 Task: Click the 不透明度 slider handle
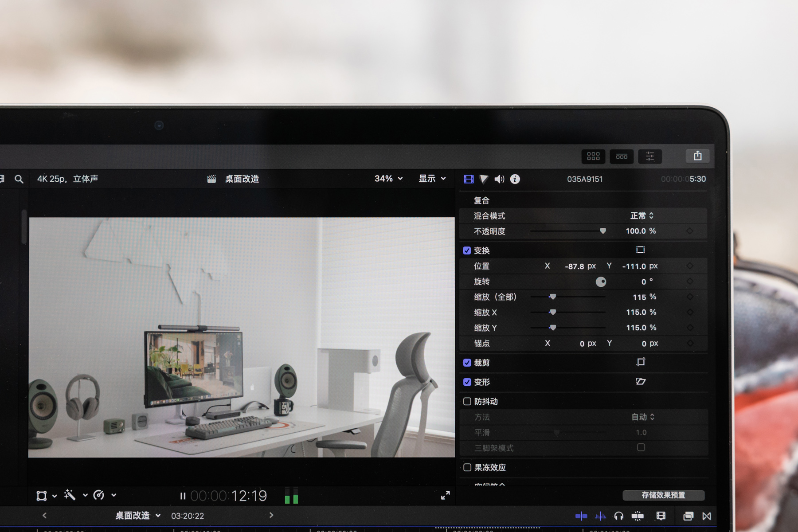click(x=603, y=231)
